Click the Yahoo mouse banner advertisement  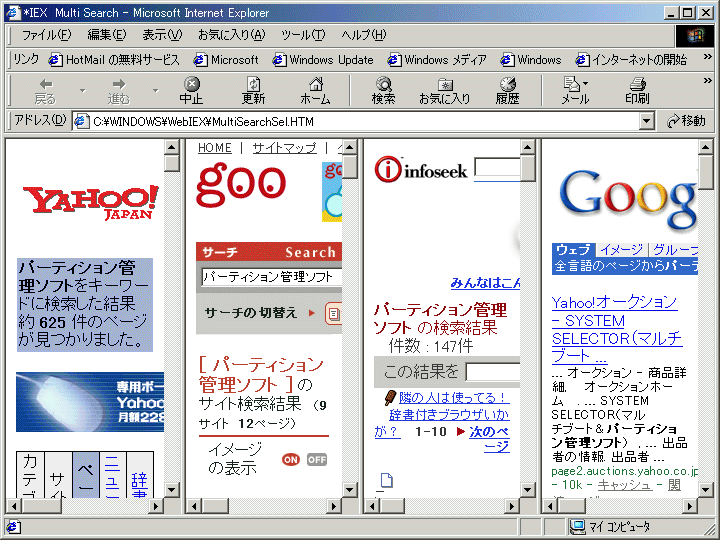pos(90,402)
